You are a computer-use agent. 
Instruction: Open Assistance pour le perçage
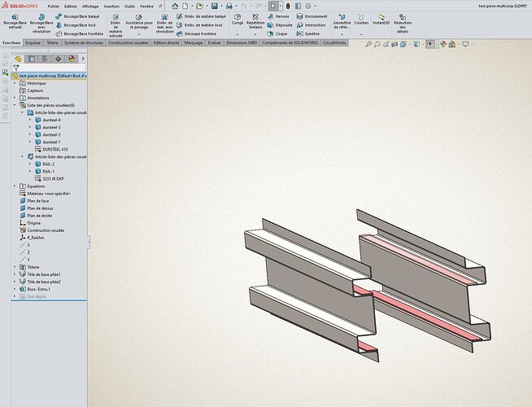(x=138, y=23)
